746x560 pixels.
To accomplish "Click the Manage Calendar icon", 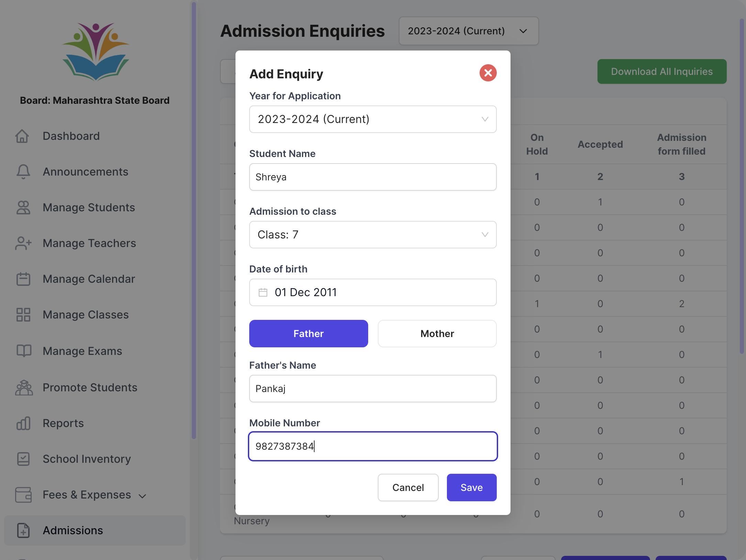I will click(23, 279).
